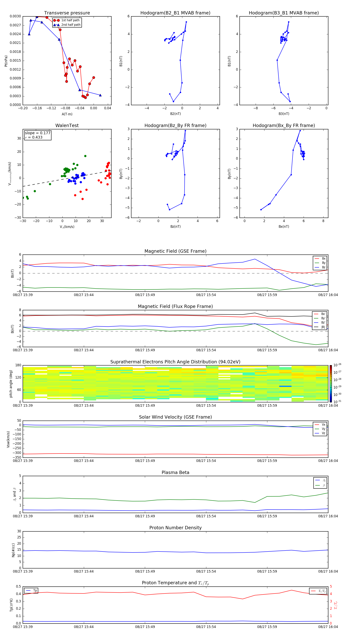Viewport: 351px width, 644px height.
Task: Select the '|B|' entry in Flux Rope legend
Action: coord(320,327)
